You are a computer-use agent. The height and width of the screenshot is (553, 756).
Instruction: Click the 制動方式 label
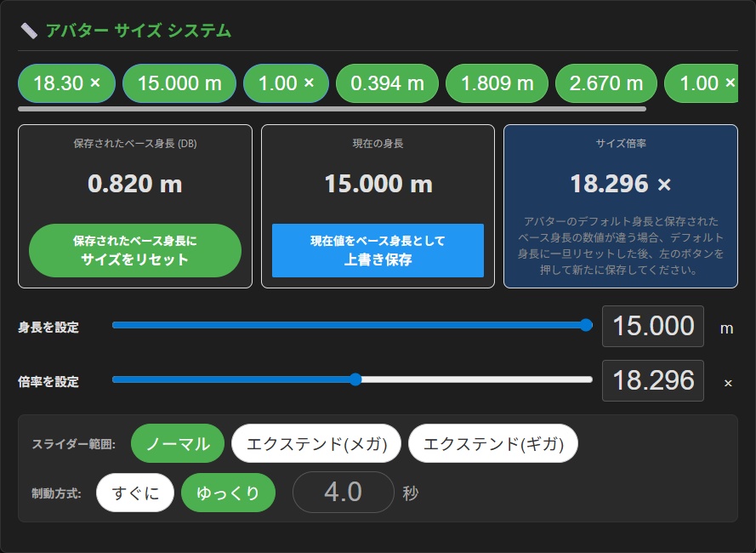pos(56,493)
